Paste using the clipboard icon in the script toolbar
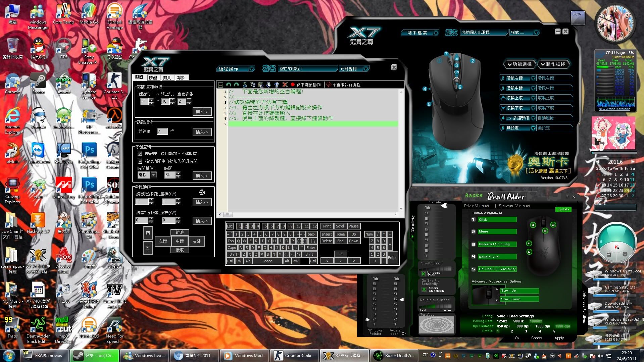This screenshot has height=362, width=644. 261,85
